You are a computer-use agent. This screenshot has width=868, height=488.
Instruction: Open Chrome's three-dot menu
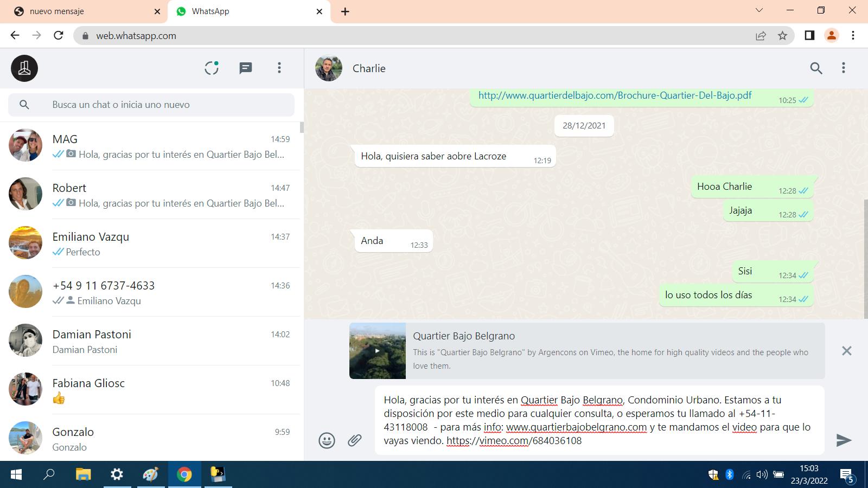(853, 35)
